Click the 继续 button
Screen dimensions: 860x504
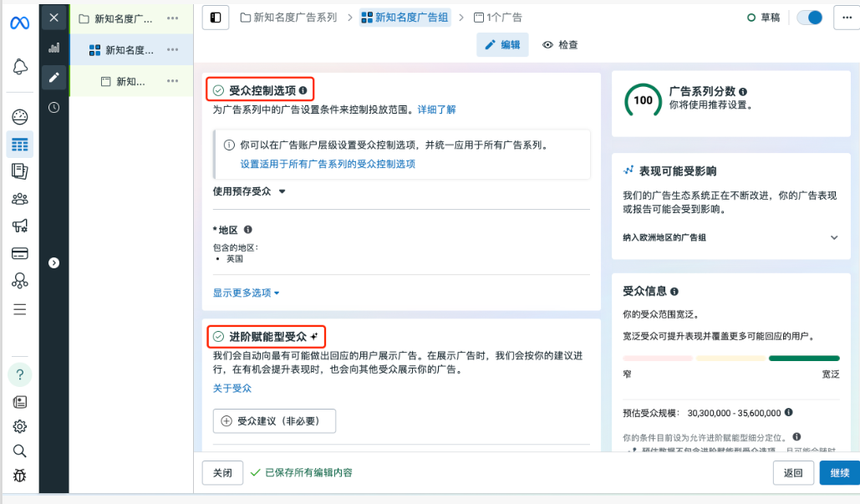[839, 473]
